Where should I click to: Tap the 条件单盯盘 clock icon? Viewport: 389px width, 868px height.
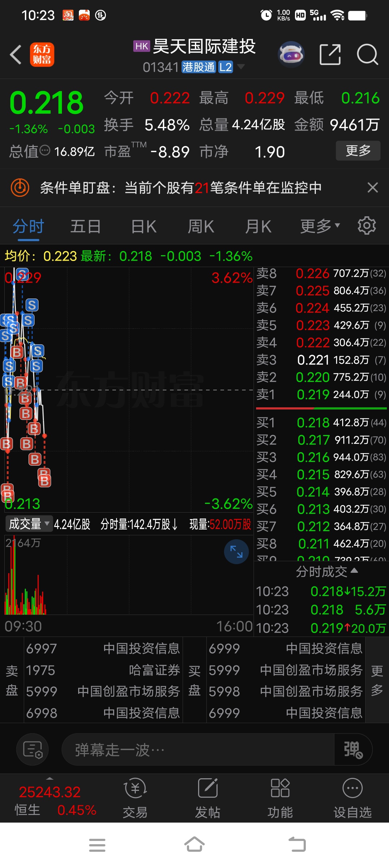[x=20, y=187]
